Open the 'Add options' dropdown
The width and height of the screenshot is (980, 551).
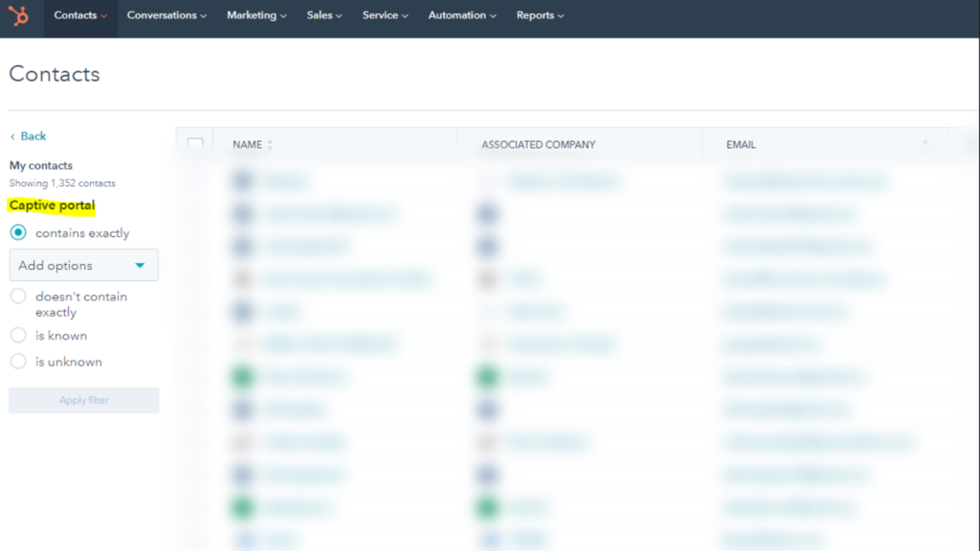coord(83,265)
